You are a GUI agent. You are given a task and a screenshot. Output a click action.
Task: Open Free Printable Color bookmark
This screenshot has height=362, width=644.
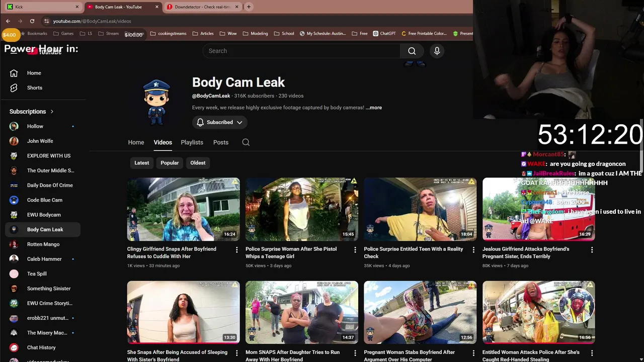coord(424,34)
